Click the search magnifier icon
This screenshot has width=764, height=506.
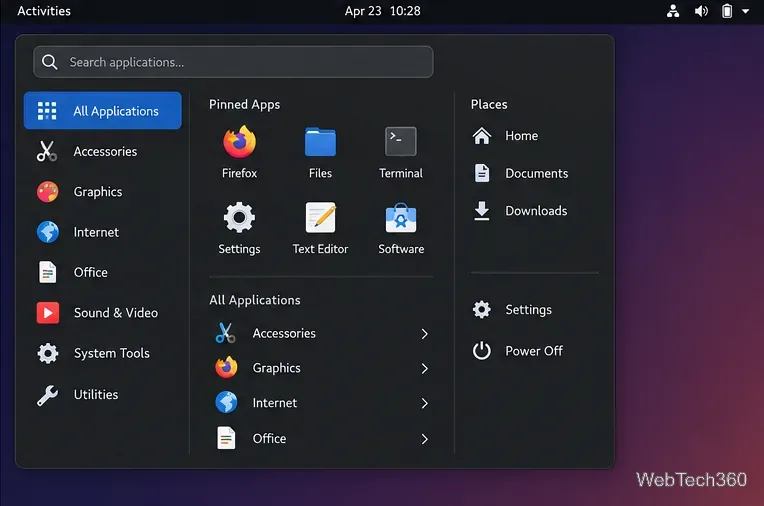49,62
